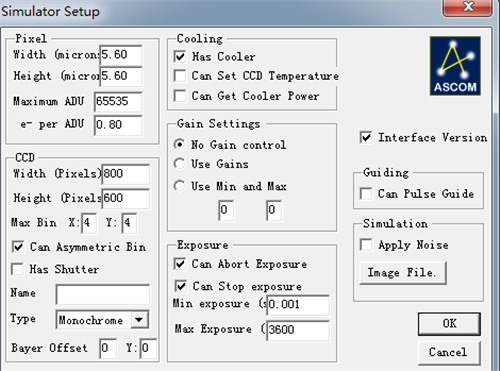Click the Maximum ADU field
The width and height of the screenshot is (500, 371).
coord(118,101)
